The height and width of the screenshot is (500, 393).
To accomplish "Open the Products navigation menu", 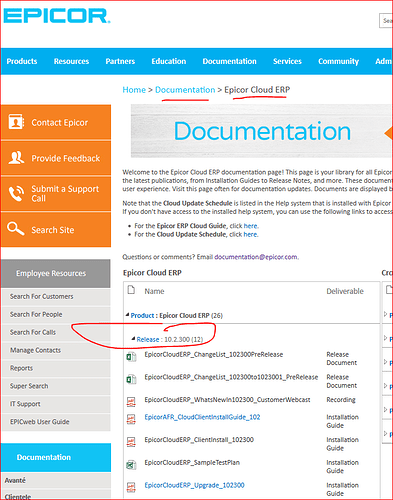I will pyautogui.click(x=22, y=61).
